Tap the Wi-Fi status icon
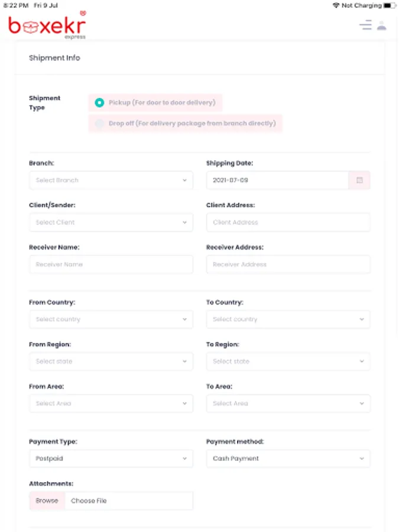The height and width of the screenshot is (532, 399). coord(336,5)
